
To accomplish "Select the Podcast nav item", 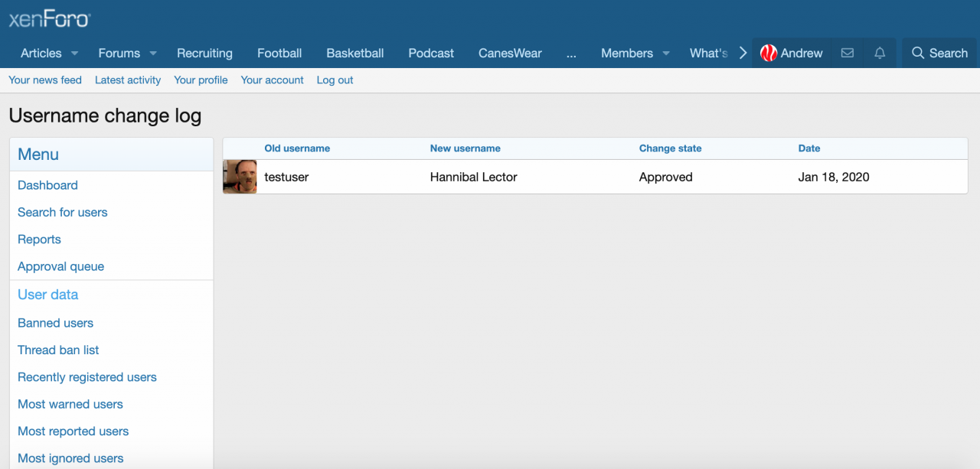I will (431, 53).
